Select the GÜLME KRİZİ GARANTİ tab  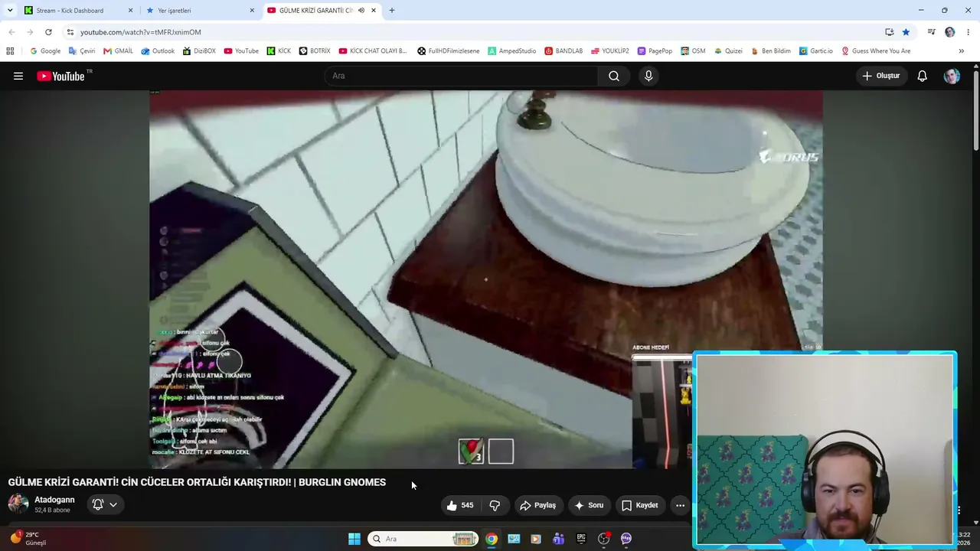coord(322,11)
